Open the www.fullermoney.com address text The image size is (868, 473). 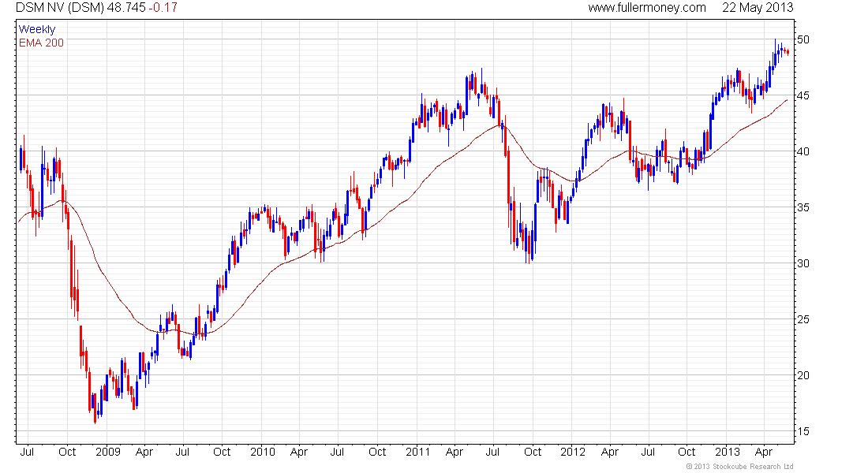[x=647, y=8]
